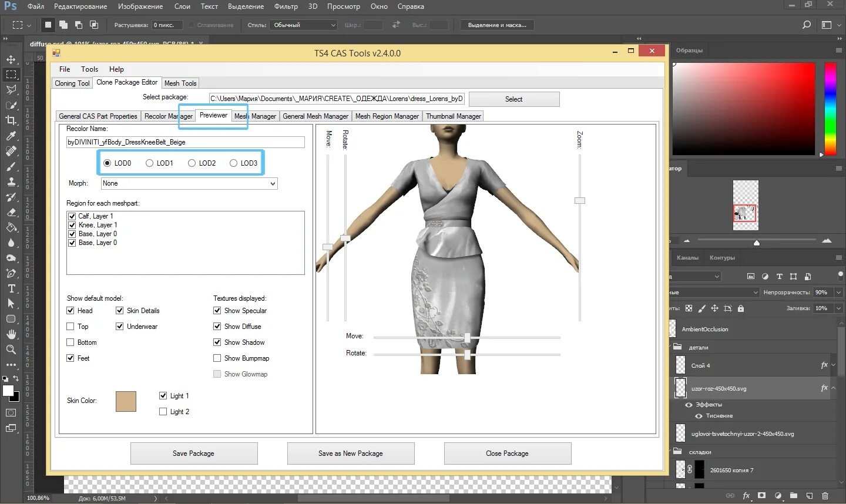The height and width of the screenshot is (504, 846).
Task: Open Непрозрачность 90% dropdown arrow
Action: point(838,292)
